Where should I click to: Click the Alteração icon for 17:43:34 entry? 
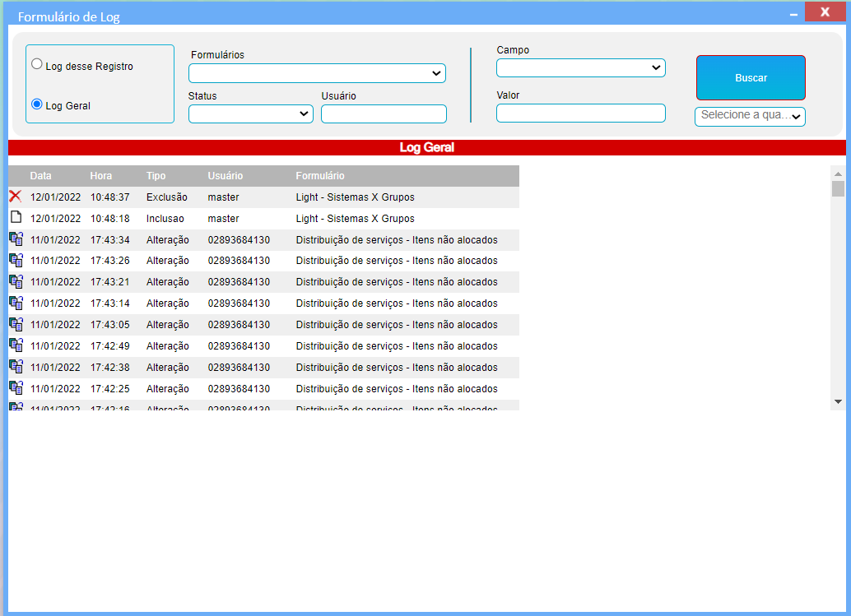(x=16, y=239)
